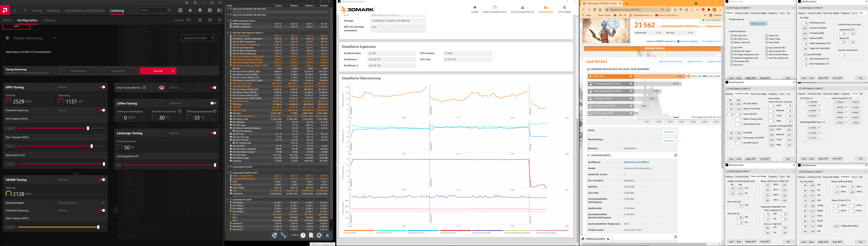
Task: Open the AMD bug report tool icon
Action: pos(187,2)
